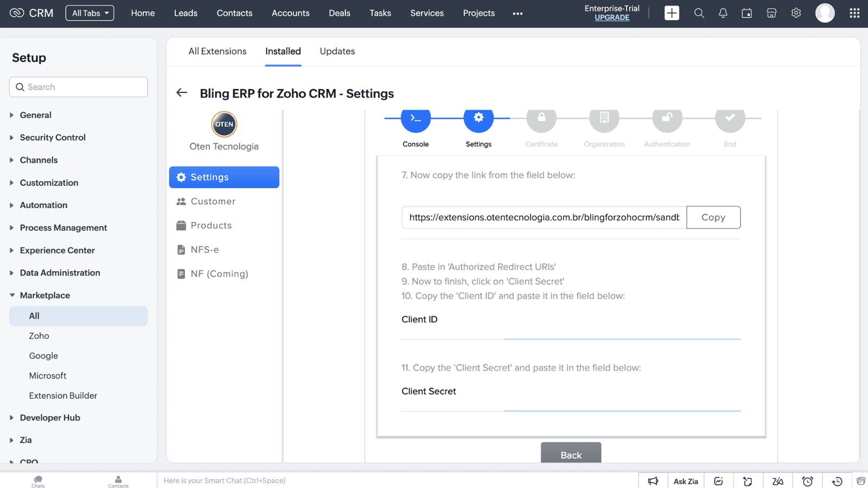
Task: Click the Console step icon
Action: pyautogui.click(x=416, y=119)
